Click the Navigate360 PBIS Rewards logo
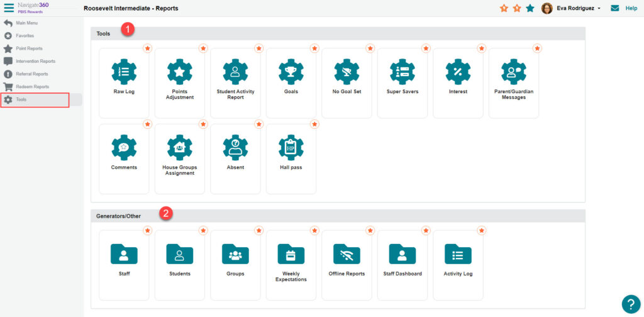This screenshot has height=317, width=644. (33, 8)
